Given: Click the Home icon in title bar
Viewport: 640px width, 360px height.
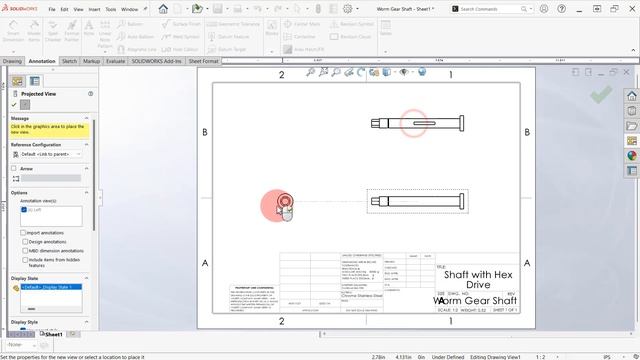Looking at the screenshot, I should [163, 9].
